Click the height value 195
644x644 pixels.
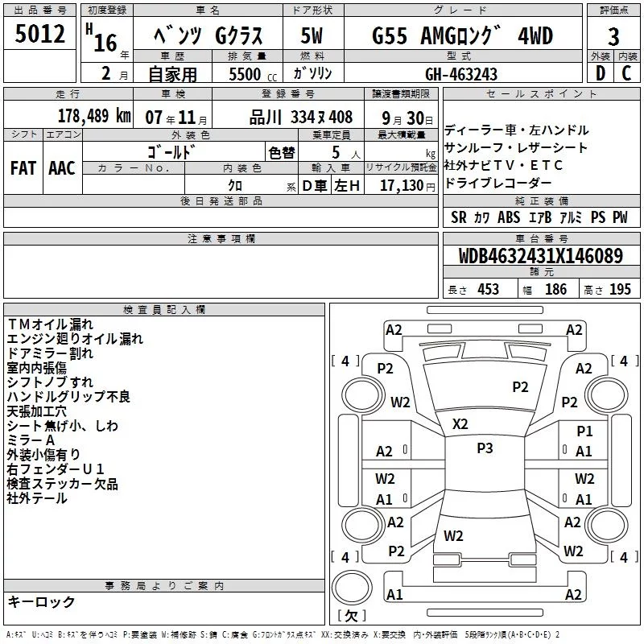620,289
